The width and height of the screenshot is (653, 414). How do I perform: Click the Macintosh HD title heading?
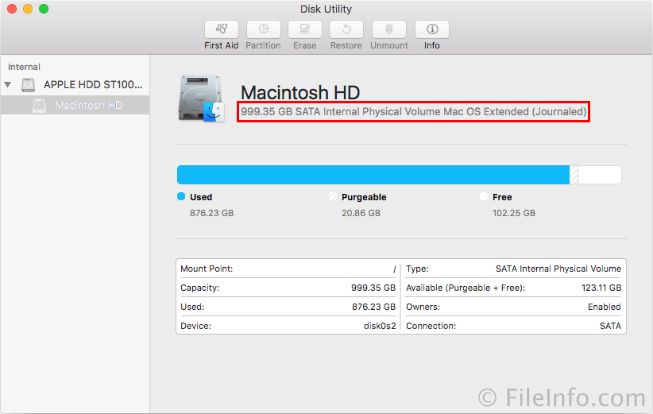[300, 92]
